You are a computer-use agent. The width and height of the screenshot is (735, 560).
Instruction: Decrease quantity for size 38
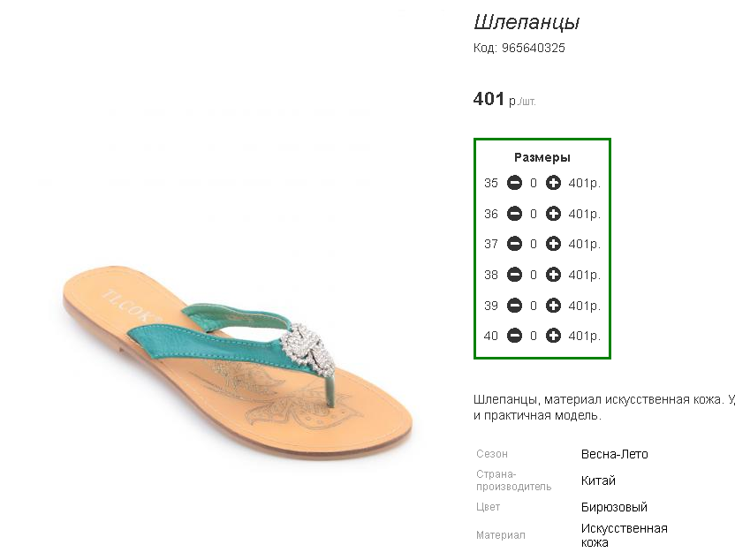[x=514, y=275]
